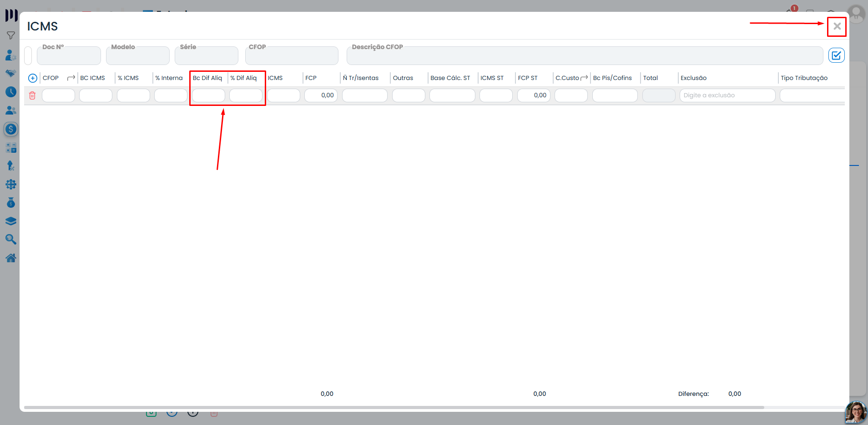Click the Bc Pis/Cofins cell
Image resolution: width=868 pixels, height=425 pixels.
615,95
